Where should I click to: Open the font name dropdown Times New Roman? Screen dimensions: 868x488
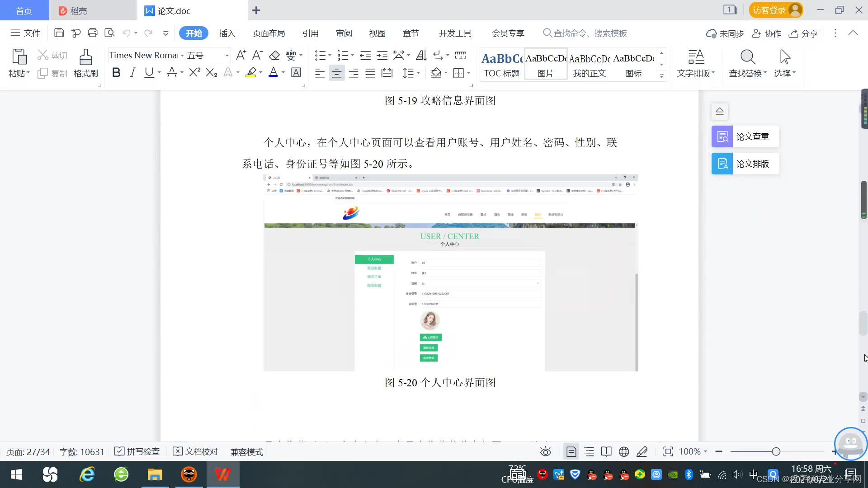click(182, 56)
